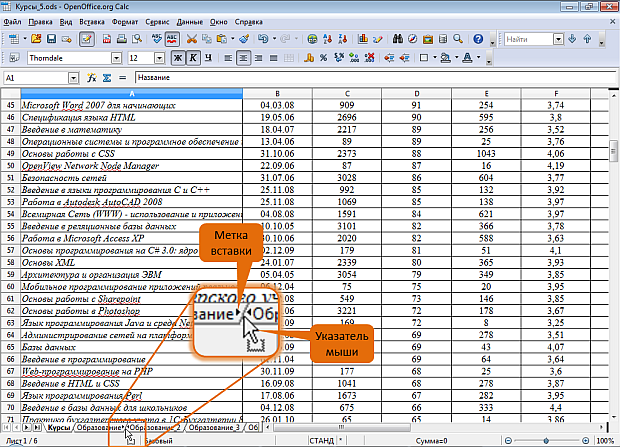The height and width of the screenshot is (447, 620).
Task: Click the СТАНД selection mode in status bar
Action: 323,440
